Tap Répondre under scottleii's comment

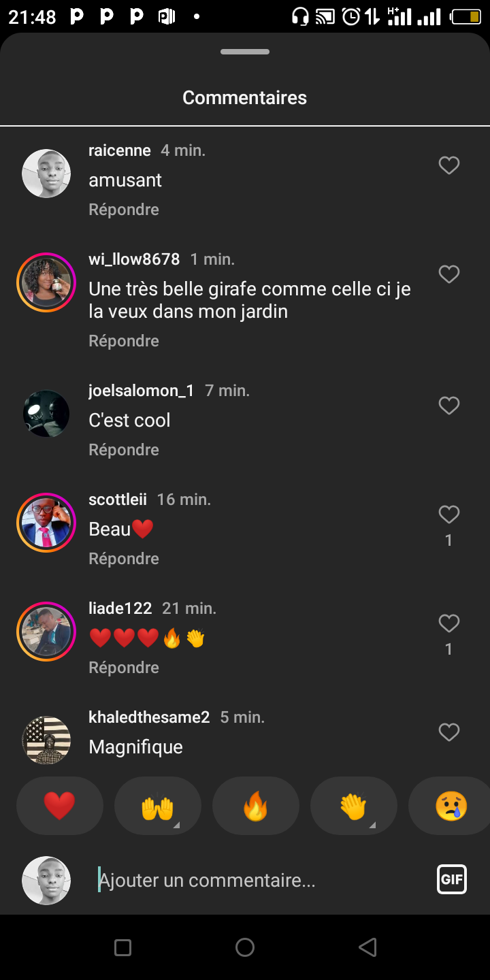[124, 559]
